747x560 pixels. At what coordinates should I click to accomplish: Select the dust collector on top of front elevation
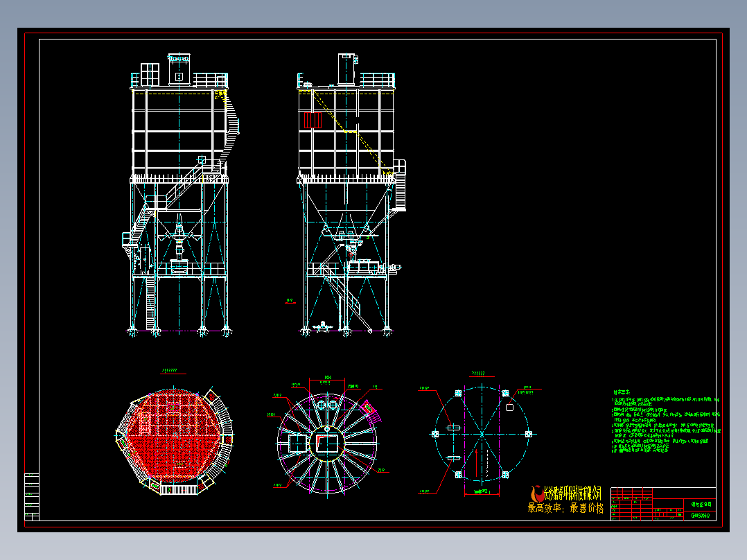click(179, 69)
